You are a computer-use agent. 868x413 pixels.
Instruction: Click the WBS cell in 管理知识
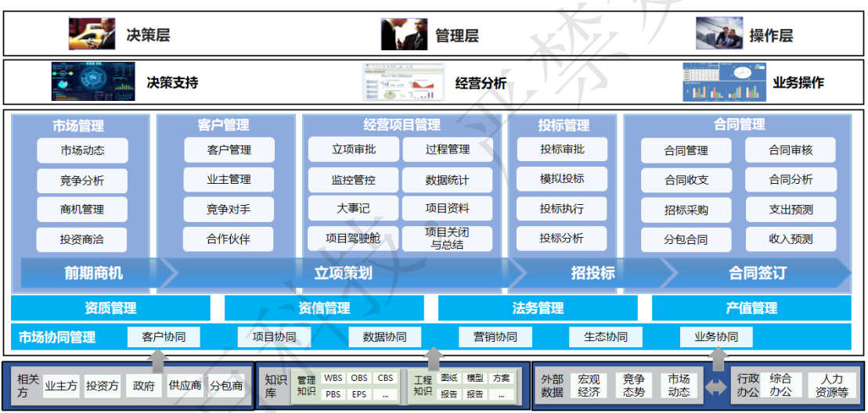coord(333,378)
